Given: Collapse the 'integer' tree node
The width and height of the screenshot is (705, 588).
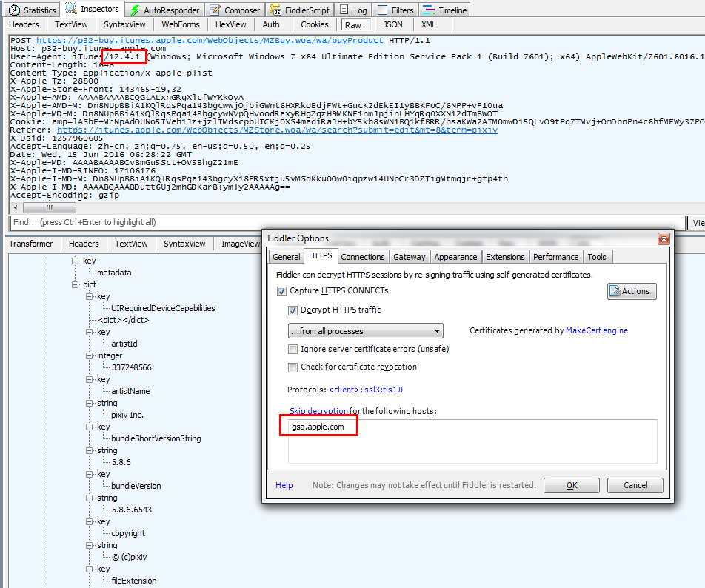Looking at the screenshot, I should coord(90,355).
